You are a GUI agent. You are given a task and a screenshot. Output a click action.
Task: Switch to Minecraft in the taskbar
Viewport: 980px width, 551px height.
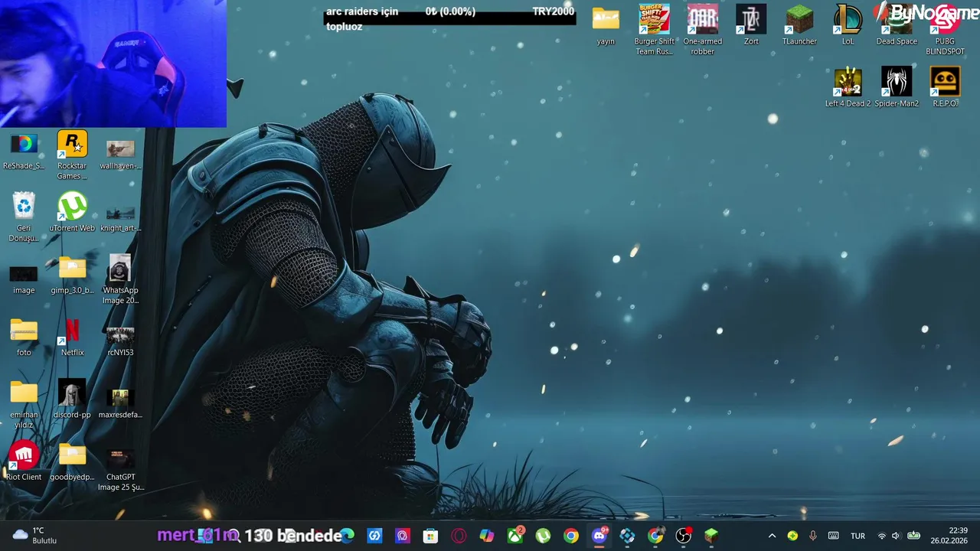[712, 536]
